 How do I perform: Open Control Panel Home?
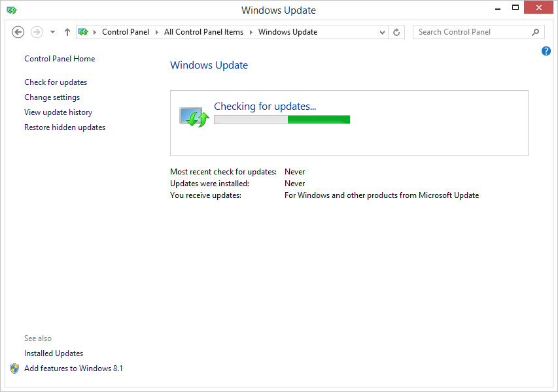(x=60, y=59)
